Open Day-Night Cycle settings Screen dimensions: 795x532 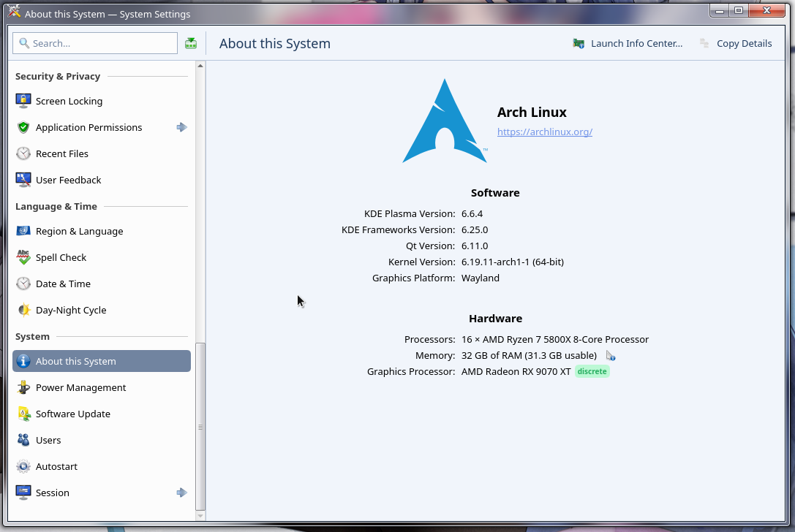click(102, 310)
